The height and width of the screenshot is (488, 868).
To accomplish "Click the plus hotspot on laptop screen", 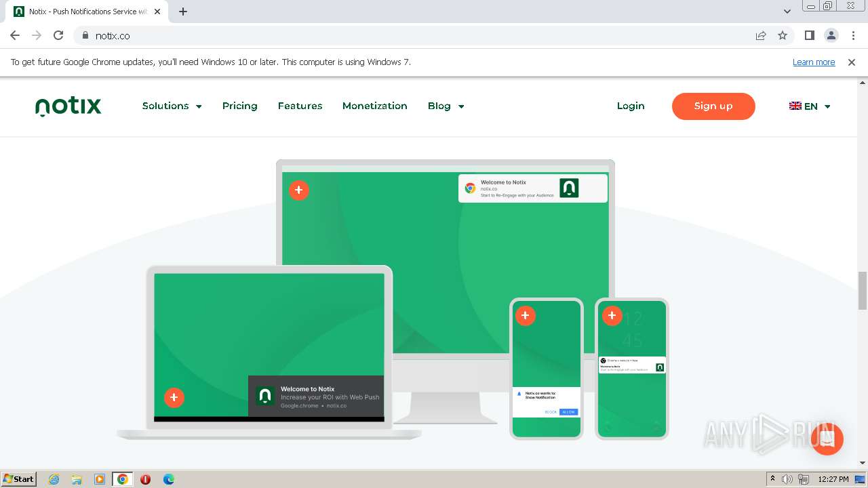I will pos(174,397).
